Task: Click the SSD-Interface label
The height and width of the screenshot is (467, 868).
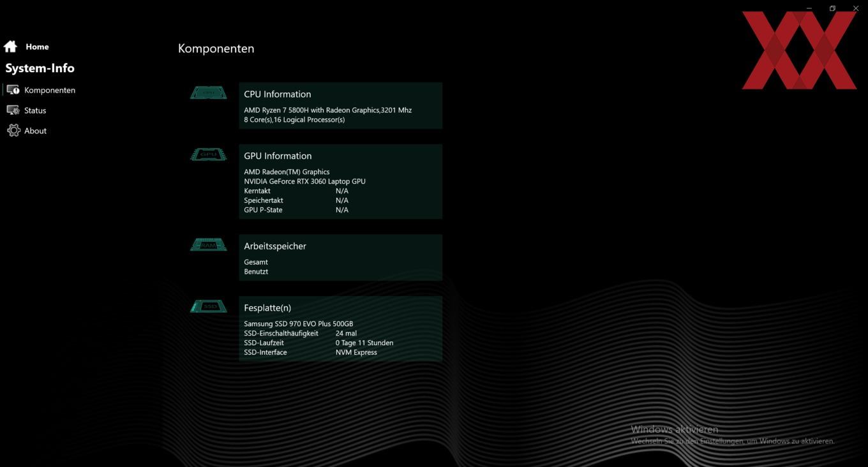Action: click(266, 352)
